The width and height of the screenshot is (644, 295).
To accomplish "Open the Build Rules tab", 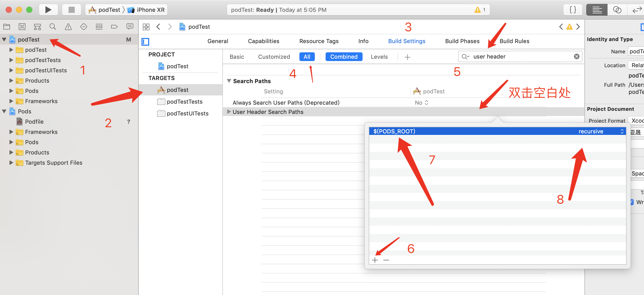I will (x=514, y=41).
